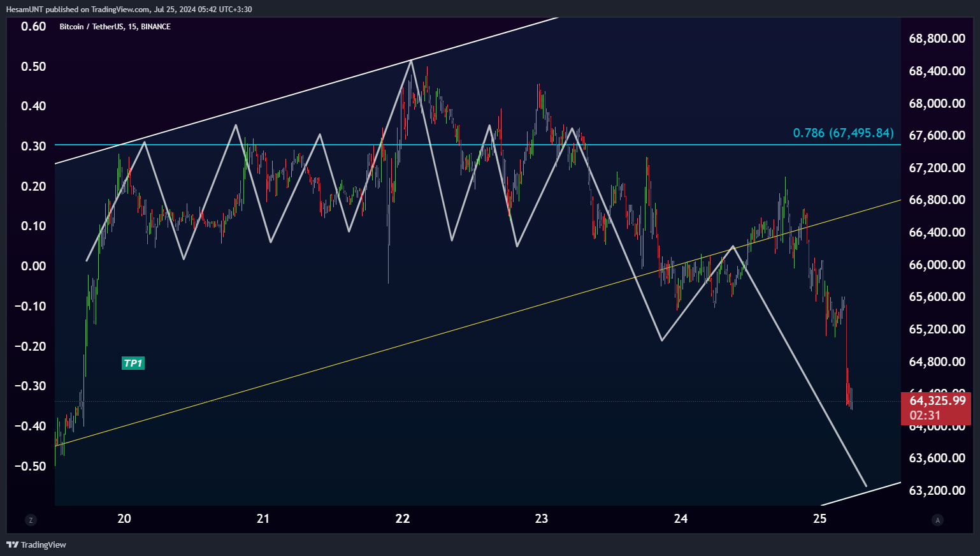Click date 20 on the time axis
The width and height of the screenshot is (980, 556).
[x=124, y=518]
